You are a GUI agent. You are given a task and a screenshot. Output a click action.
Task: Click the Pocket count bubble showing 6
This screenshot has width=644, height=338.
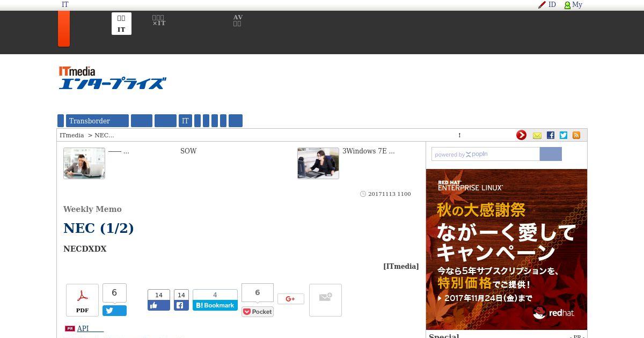(x=258, y=292)
